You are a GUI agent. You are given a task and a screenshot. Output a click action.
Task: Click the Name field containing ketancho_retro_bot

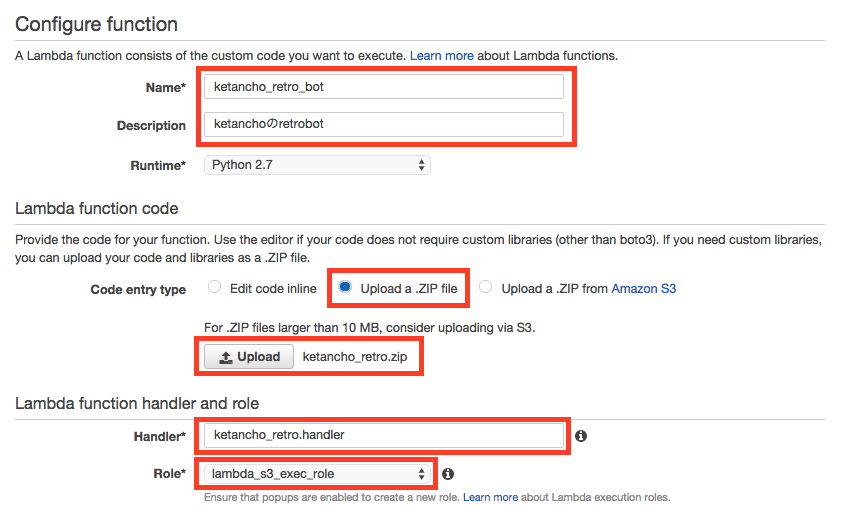384,87
